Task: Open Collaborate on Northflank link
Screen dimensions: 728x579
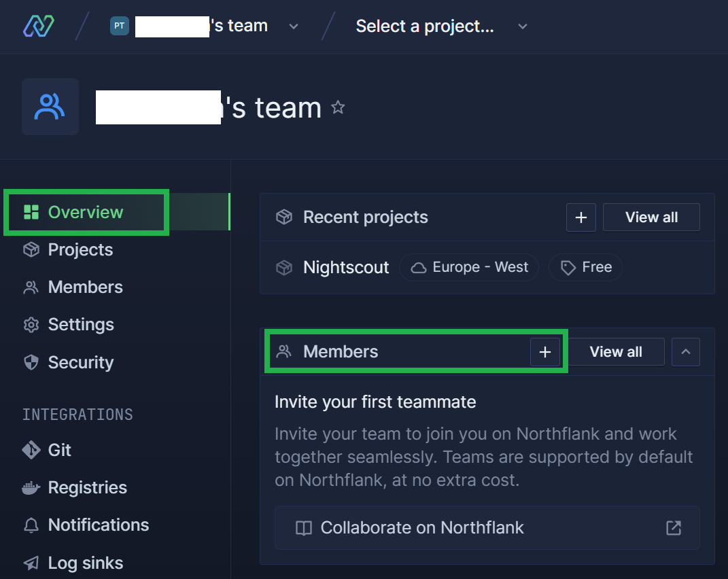Action: point(487,527)
